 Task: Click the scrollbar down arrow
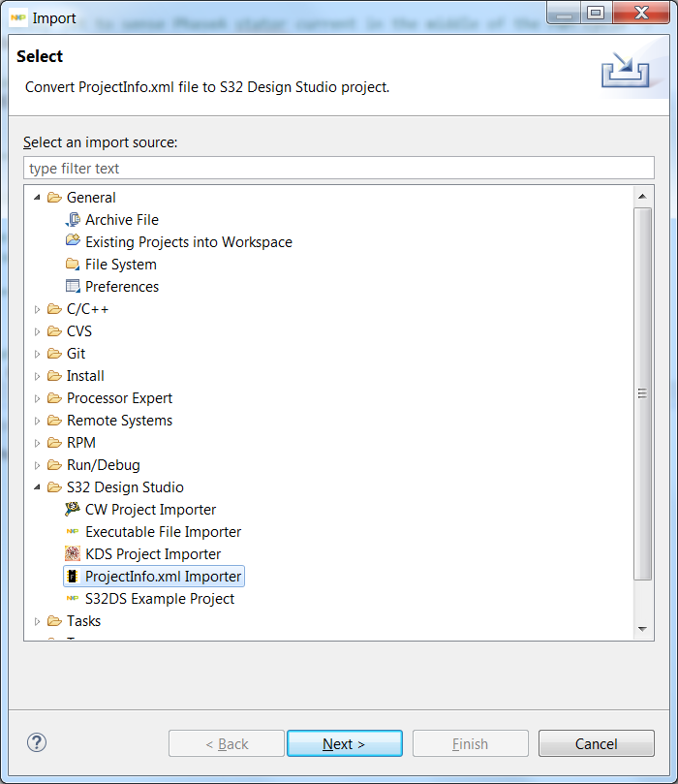pos(642,629)
